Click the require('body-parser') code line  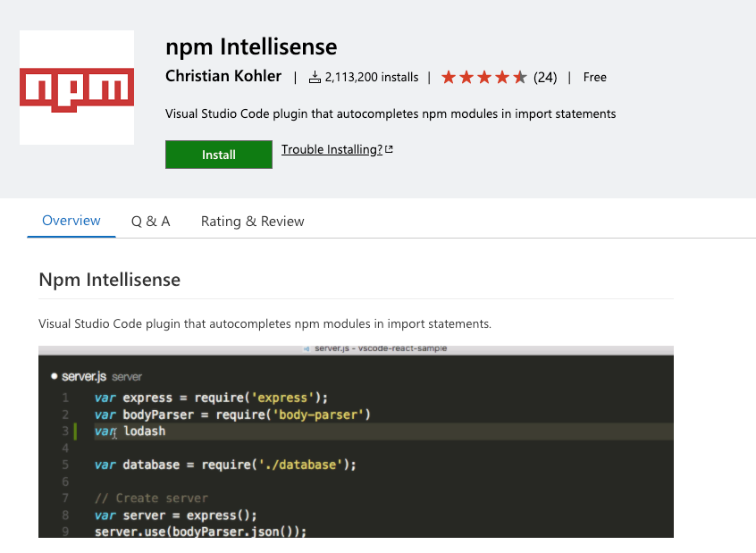tap(232, 415)
